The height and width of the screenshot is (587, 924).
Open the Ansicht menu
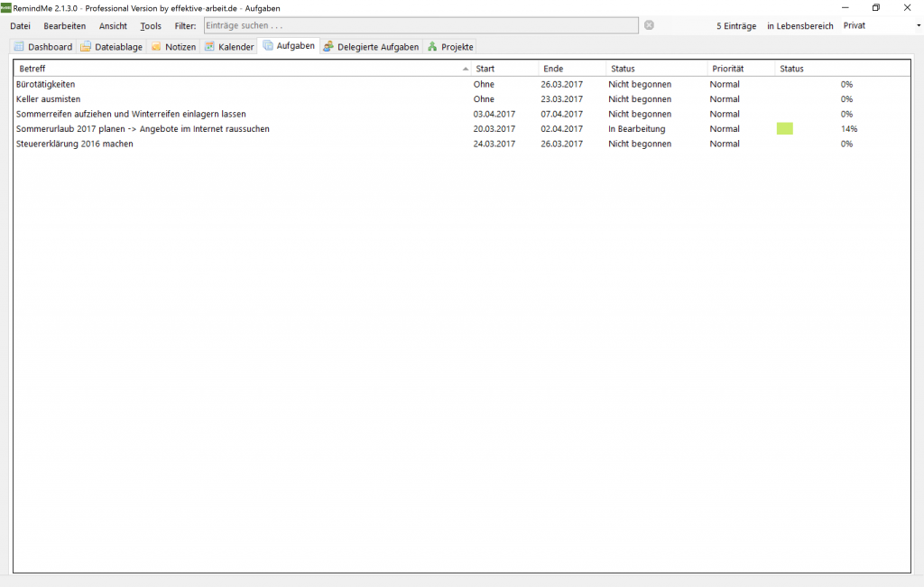(113, 26)
